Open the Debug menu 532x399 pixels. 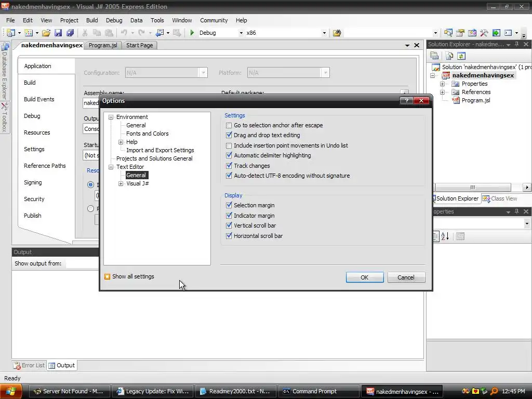click(114, 20)
